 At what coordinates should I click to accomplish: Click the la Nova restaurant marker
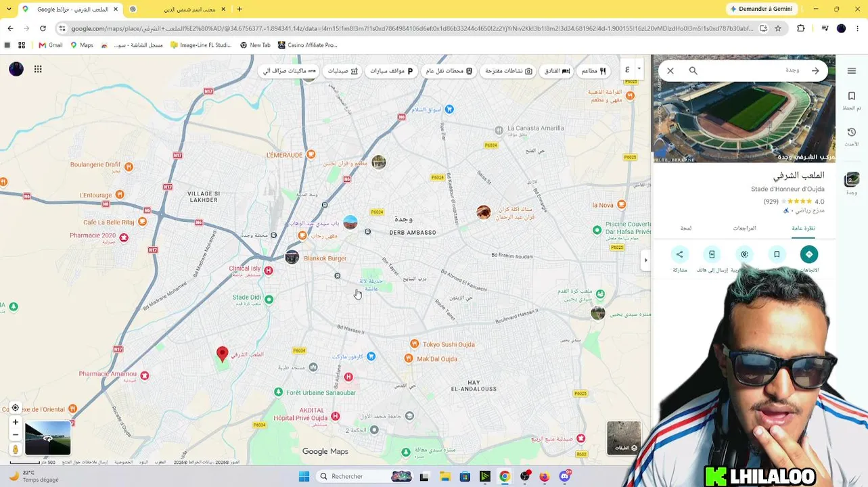622,204
